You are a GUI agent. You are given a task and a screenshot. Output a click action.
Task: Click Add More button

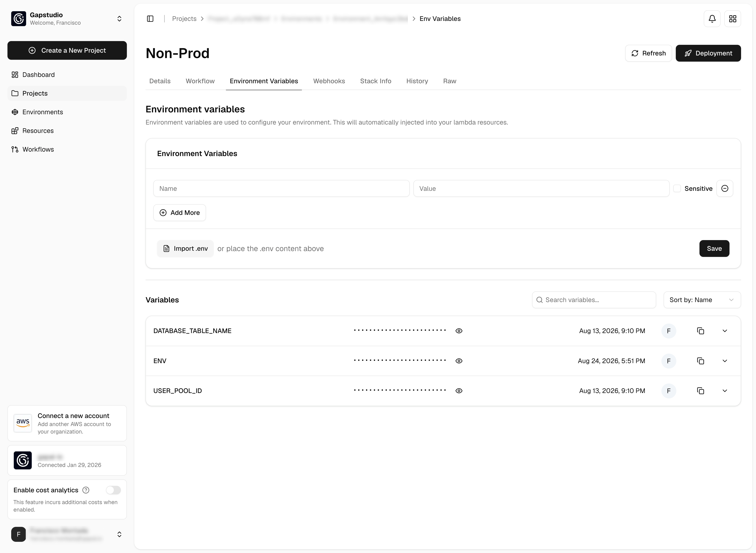(180, 213)
